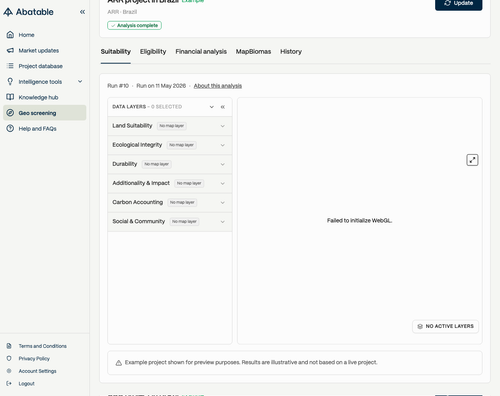Click the Knowledge hub book icon
This screenshot has width=500, height=396.
coord(10,97)
